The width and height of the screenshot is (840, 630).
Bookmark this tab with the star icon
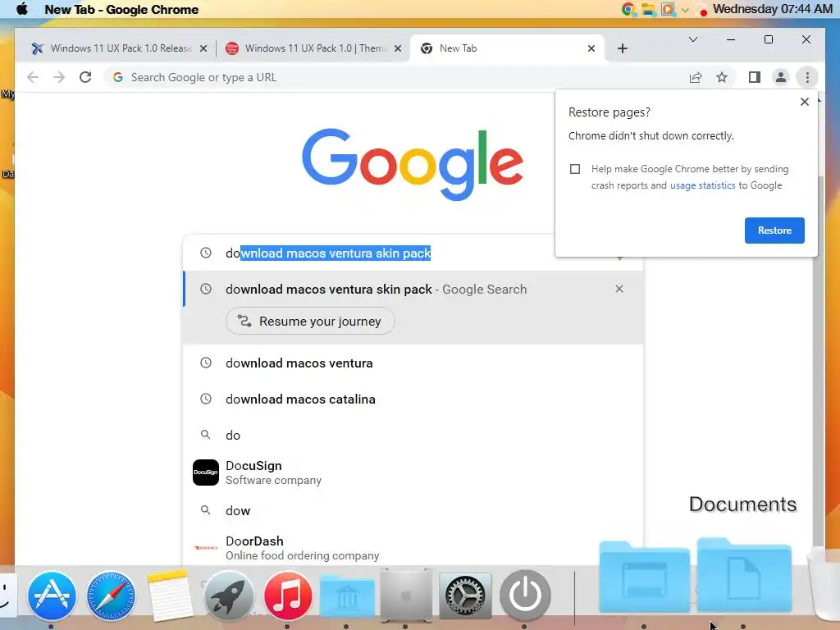tap(722, 78)
